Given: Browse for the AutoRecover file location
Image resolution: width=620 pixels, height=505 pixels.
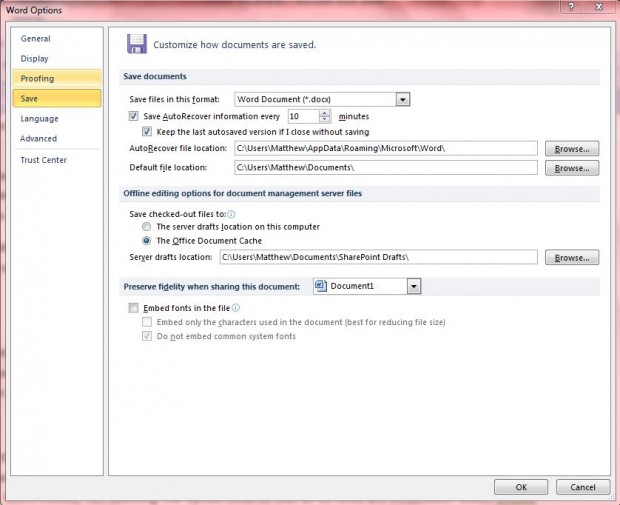Looking at the screenshot, I should click(x=571, y=148).
